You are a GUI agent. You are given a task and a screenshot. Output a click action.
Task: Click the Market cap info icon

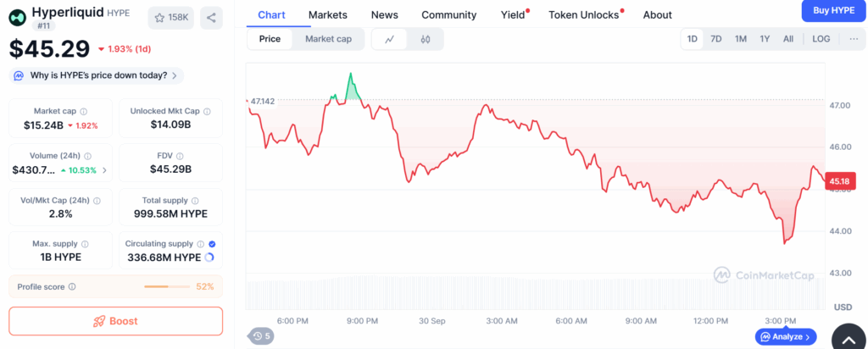pyautogui.click(x=83, y=111)
